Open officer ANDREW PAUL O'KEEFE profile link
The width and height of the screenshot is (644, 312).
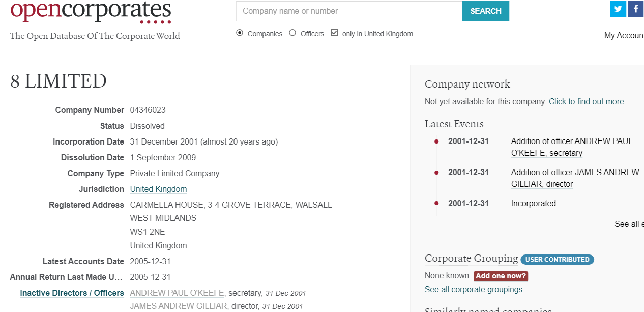click(x=177, y=293)
